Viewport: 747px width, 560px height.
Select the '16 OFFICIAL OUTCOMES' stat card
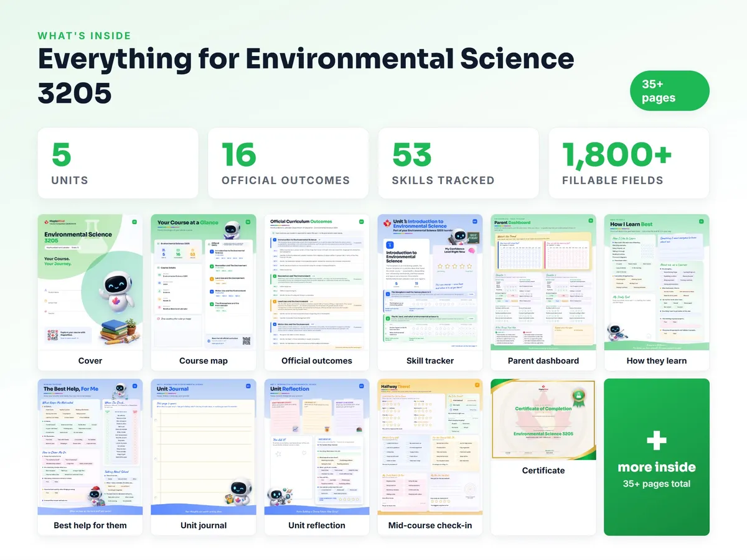288,163
